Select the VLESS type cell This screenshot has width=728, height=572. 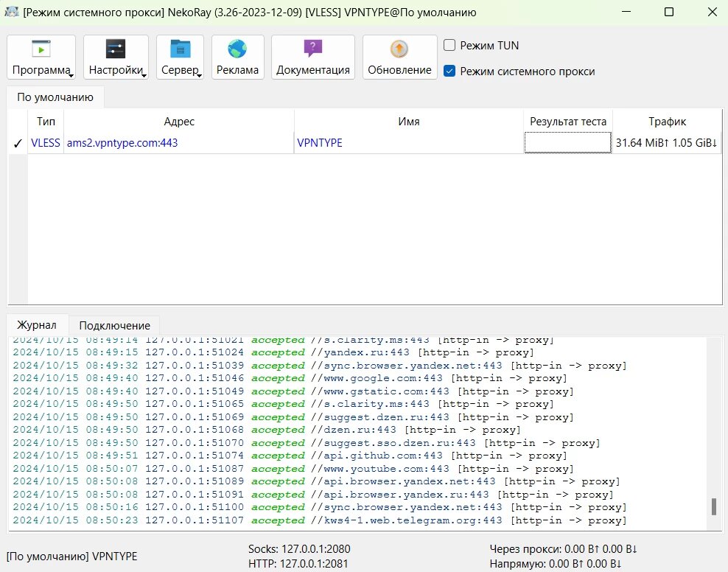[46, 142]
